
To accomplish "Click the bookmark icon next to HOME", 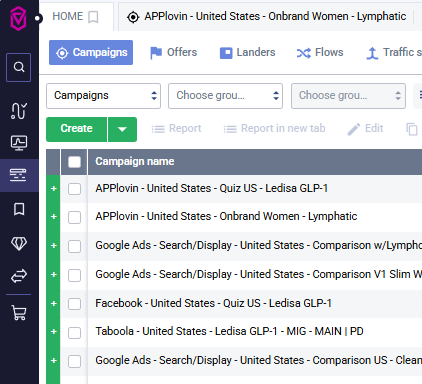I will click(x=93, y=17).
